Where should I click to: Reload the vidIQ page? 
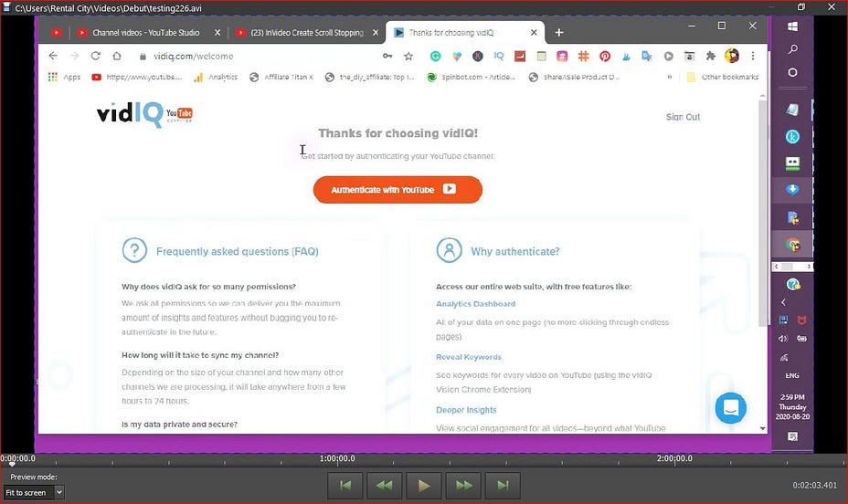(96, 56)
